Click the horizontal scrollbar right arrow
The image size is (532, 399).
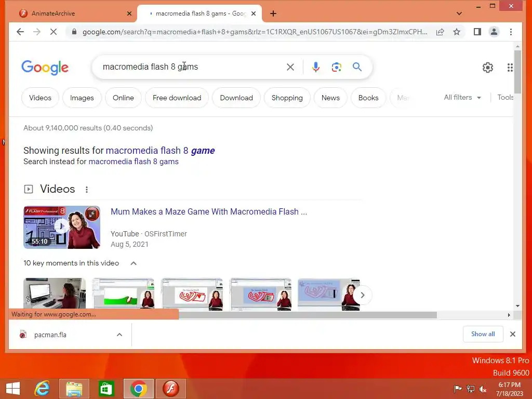pos(509,315)
